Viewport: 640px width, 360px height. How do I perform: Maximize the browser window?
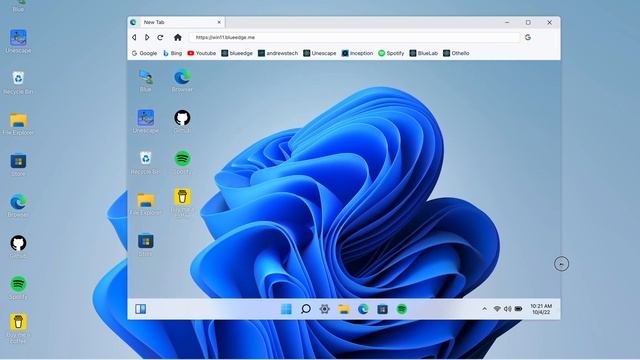(528, 22)
